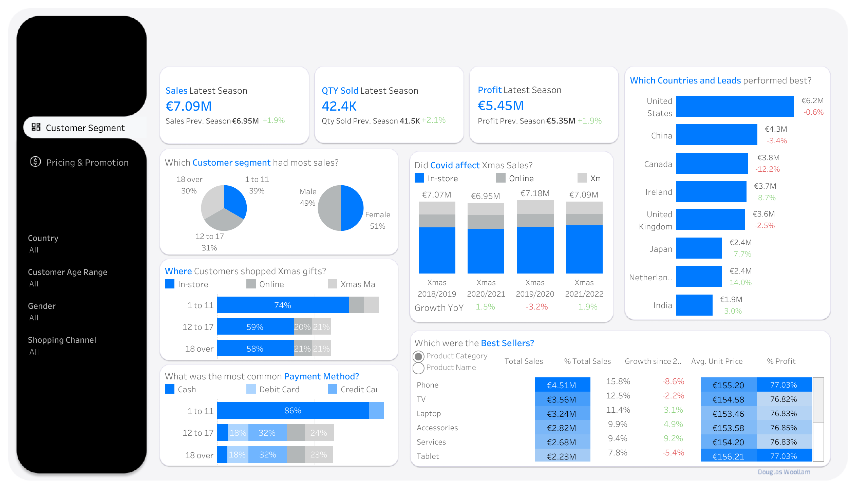Click the Total Sales column header
The image size is (868, 488).
pyautogui.click(x=524, y=361)
